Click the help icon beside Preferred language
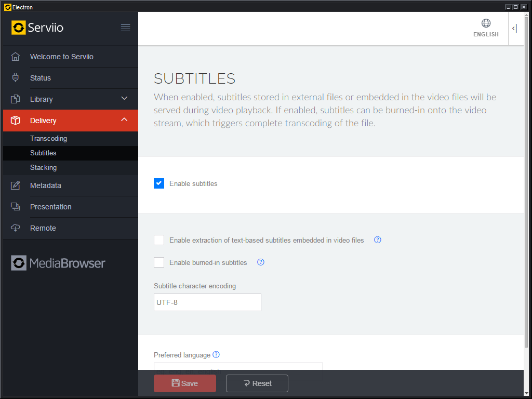This screenshot has width=532, height=399. click(216, 355)
